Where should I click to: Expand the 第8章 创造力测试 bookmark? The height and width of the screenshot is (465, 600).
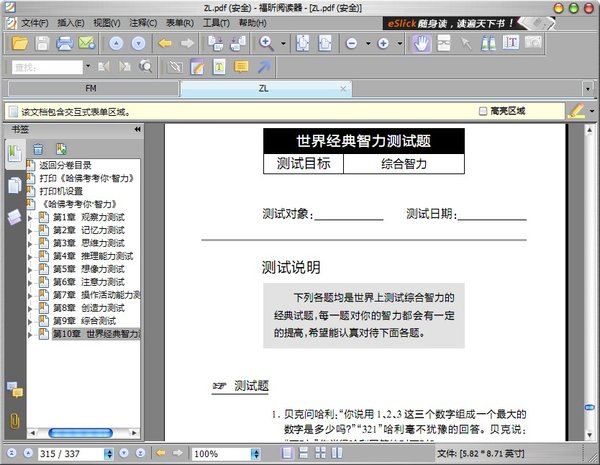click(x=30, y=309)
